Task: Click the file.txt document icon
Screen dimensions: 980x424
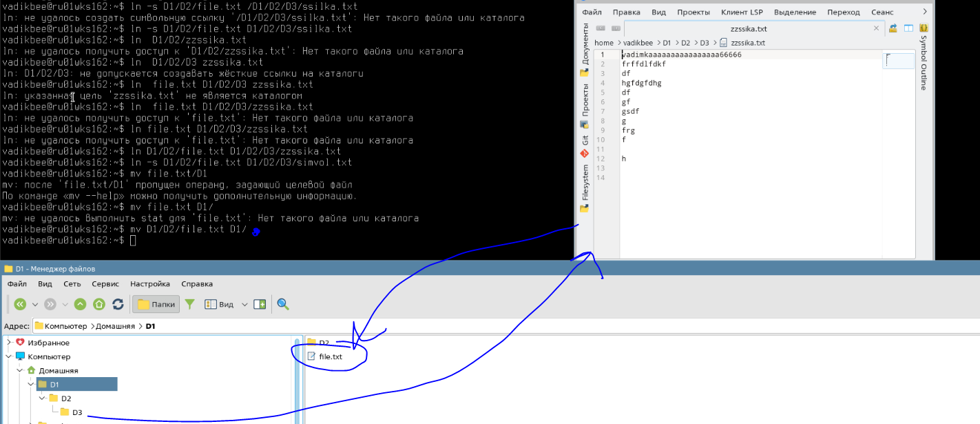Action: coord(311,356)
